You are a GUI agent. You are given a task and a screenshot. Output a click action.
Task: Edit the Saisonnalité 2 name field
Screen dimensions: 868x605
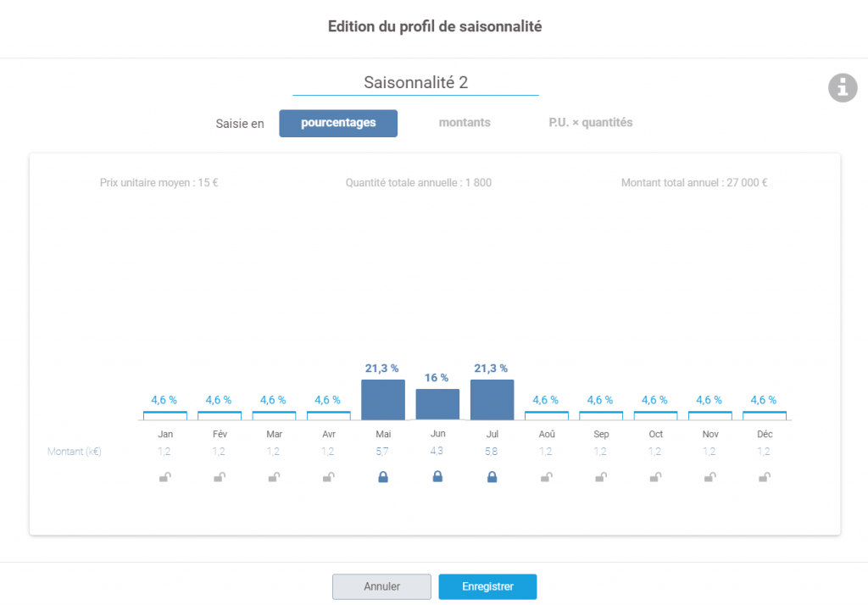tap(415, 82)
